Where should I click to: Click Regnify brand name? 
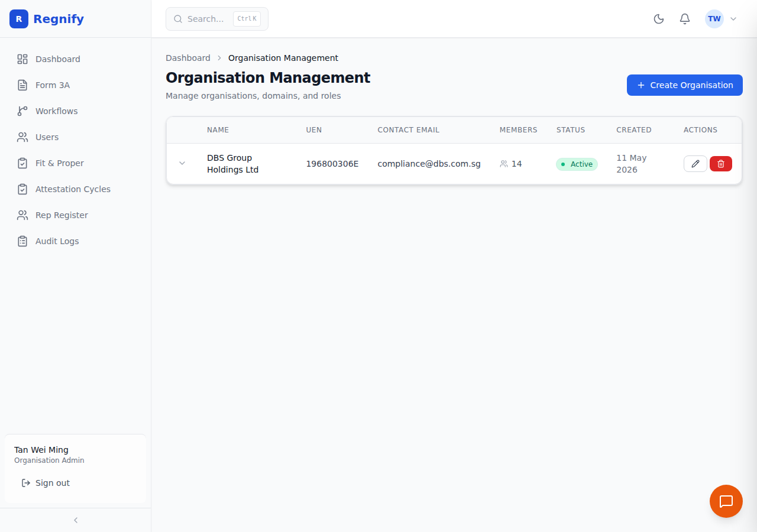[59, 19]
